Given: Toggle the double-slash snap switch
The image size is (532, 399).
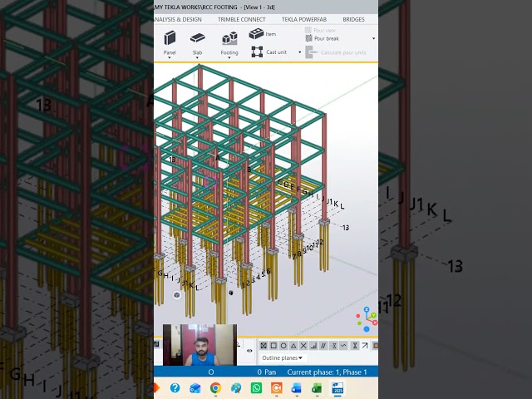Looking at the screenshot, I should (x=323, y=346).
